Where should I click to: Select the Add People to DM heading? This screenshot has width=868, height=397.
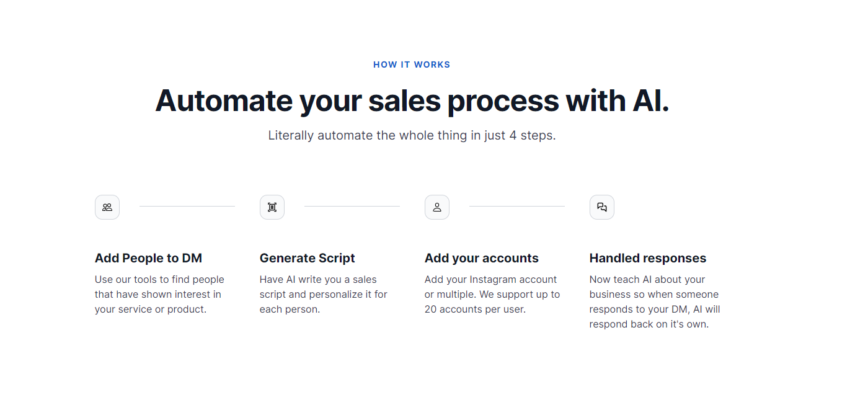[148, 258]
